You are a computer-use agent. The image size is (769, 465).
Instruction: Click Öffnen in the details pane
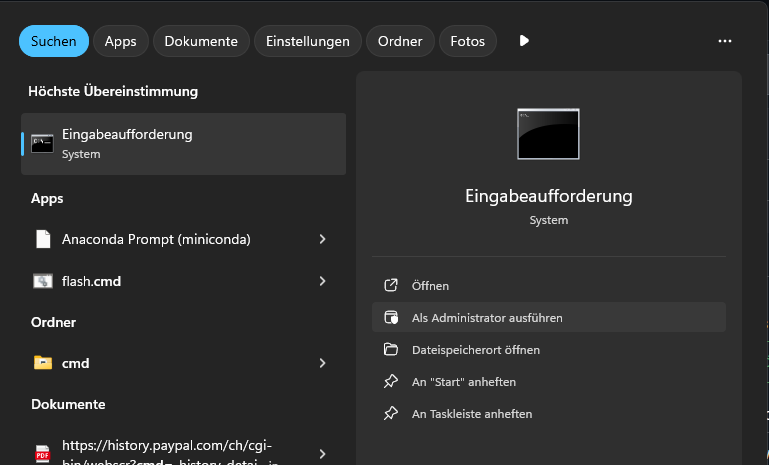[x=549, y=285]
